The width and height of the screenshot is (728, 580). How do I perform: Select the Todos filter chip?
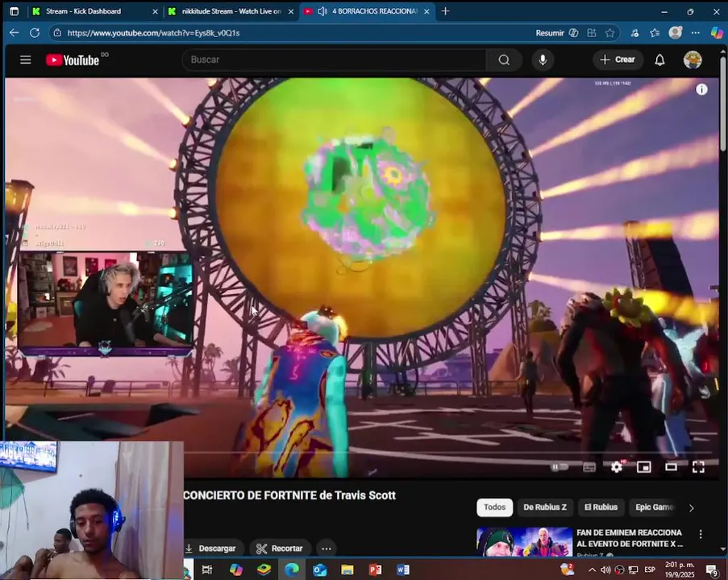pyautogui.click(x=494, y=507)
